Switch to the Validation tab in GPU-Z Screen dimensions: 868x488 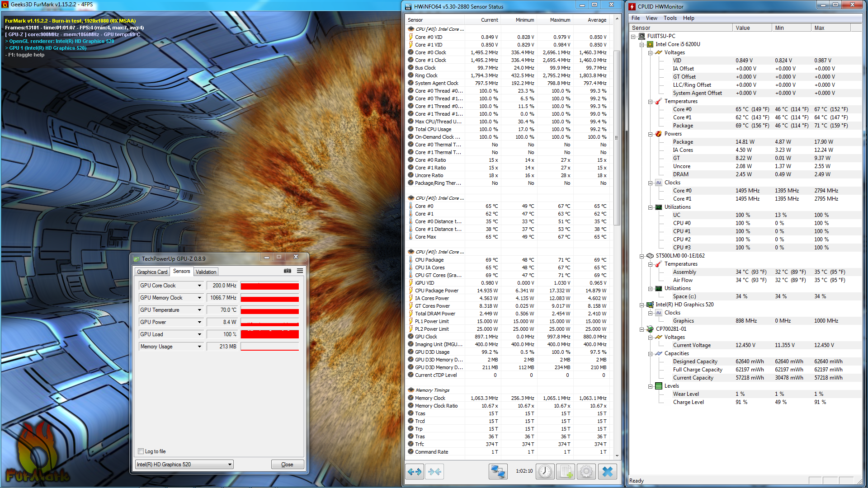pyautogui.click(x=206, y=272)
